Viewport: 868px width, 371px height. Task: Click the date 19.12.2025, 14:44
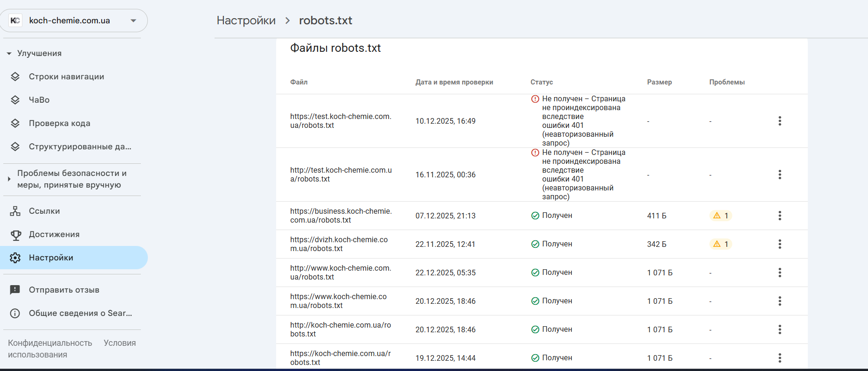445,358
